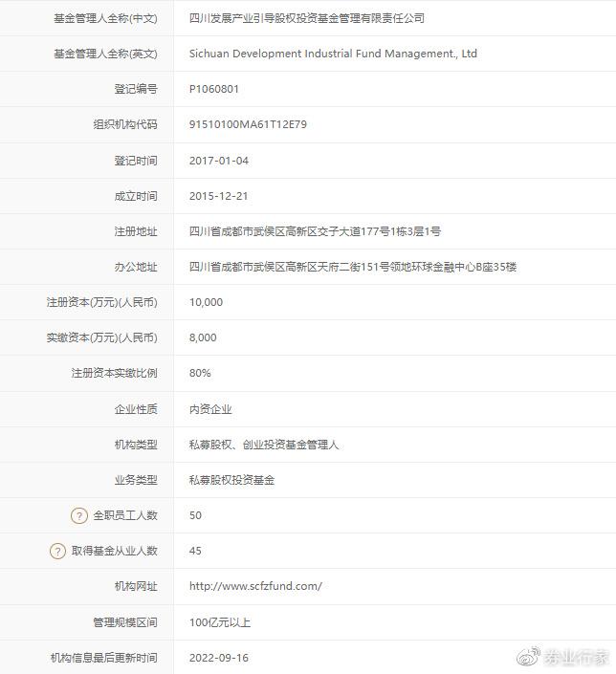The width and height of the screenshot is (616, 674).
Task: Click the help icon beside 取得基金从业人数
Action: coord(57,551)
